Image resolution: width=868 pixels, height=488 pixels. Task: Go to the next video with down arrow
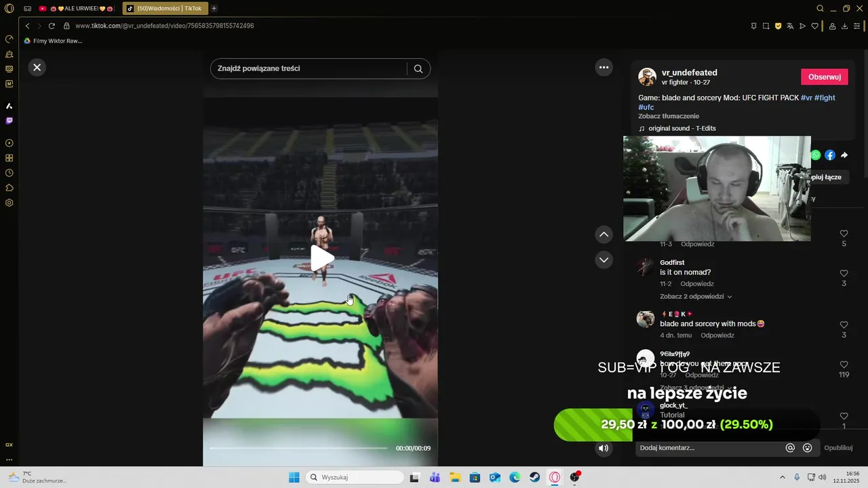tap(604, 260)
